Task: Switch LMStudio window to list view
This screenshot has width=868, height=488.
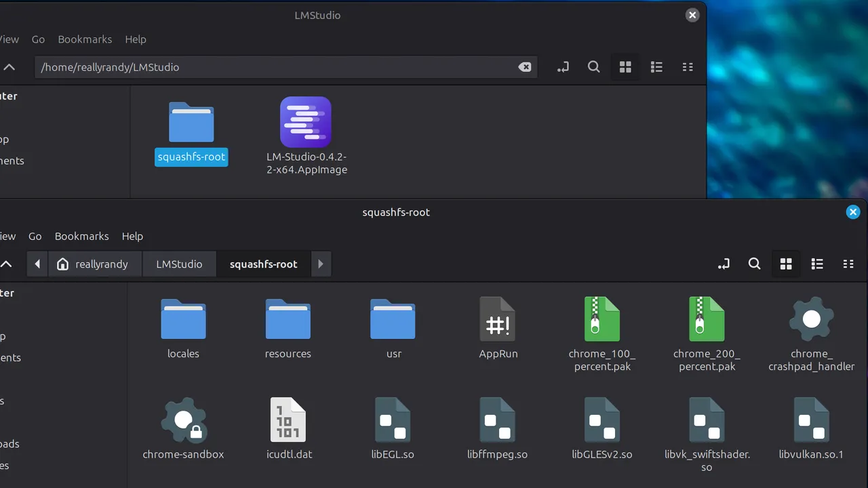Action: click(656, 67)
